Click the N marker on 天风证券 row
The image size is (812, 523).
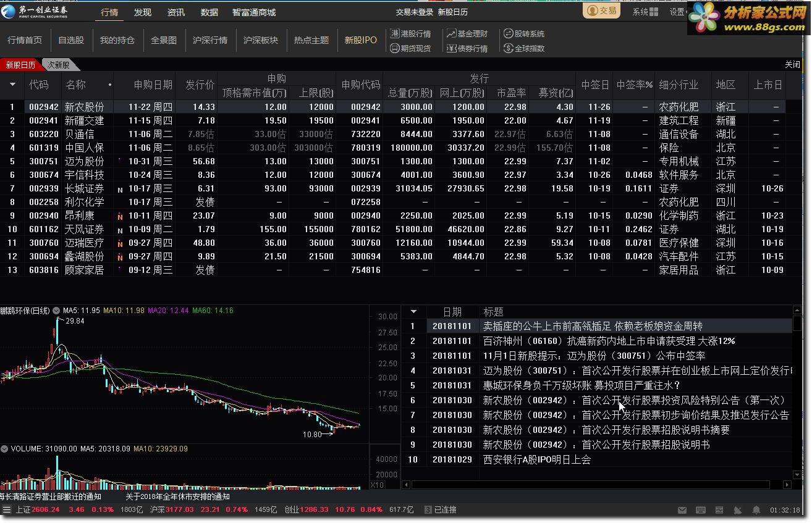pos(120,230)
